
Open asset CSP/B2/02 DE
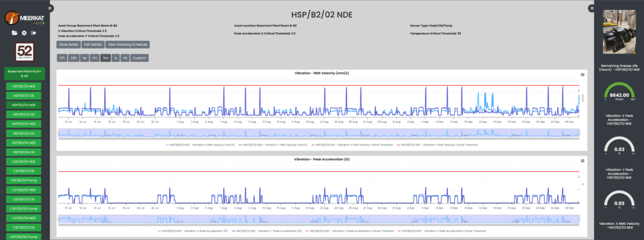click(x=24, y=199)
